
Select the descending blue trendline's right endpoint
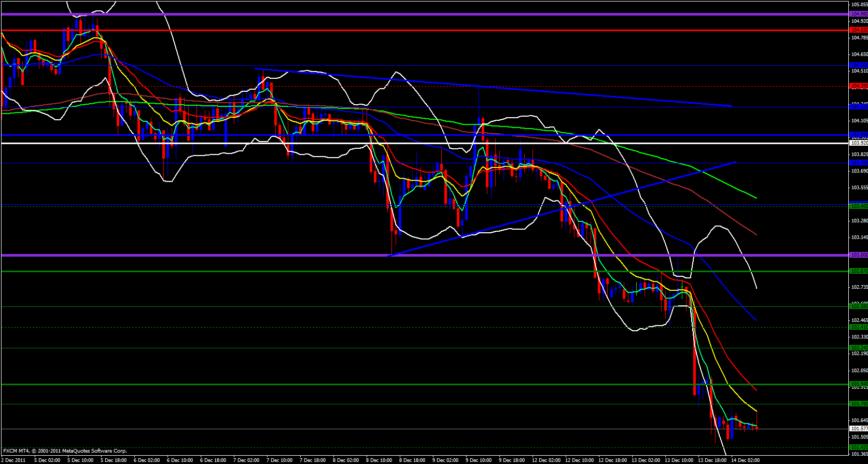pos(732,106)
